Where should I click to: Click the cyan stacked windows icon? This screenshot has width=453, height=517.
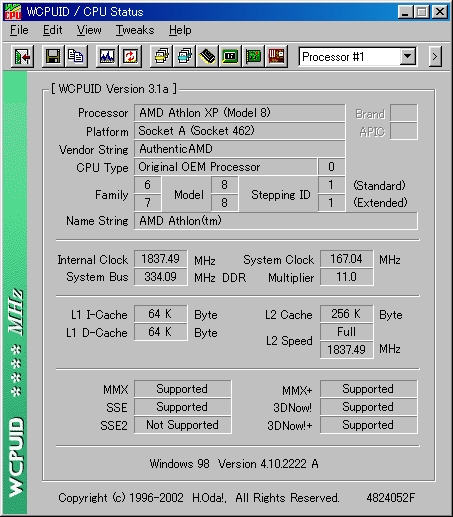click(x=184, y=57)
